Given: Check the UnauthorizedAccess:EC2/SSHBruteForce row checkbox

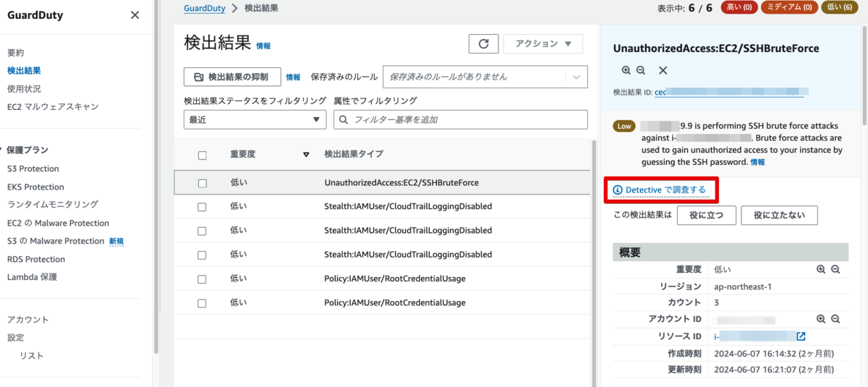Looking at the screenshot, I should (x=203, y=183).
